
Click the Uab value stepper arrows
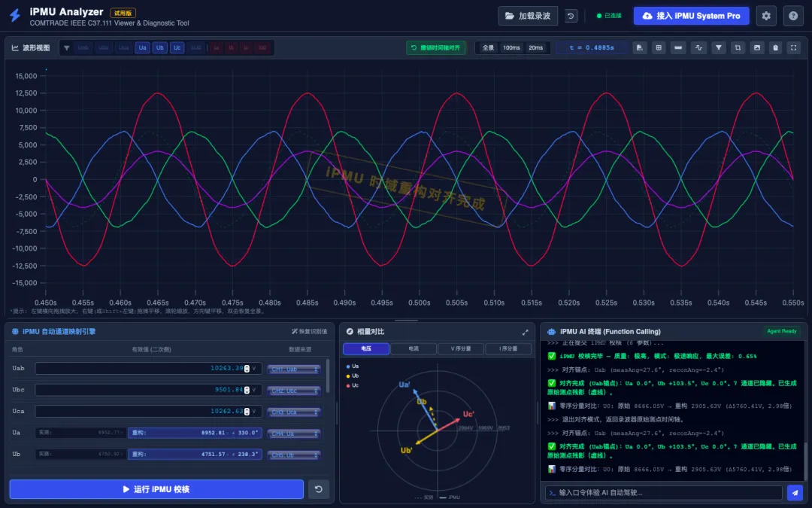click(247, 369)
